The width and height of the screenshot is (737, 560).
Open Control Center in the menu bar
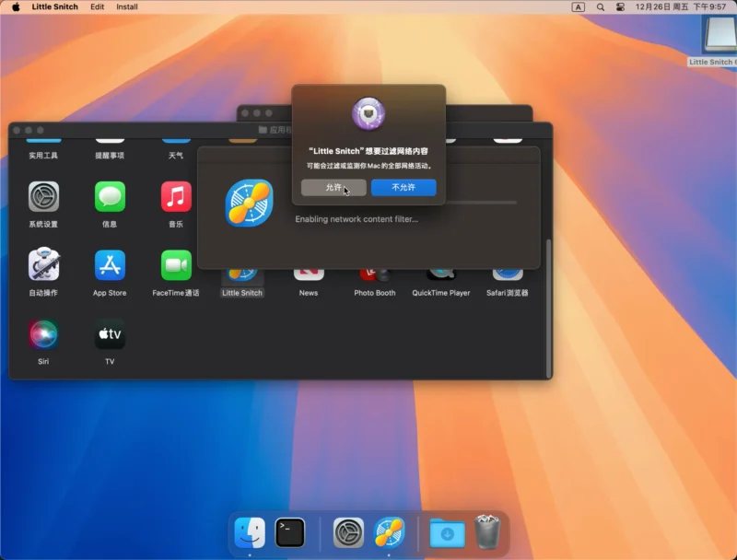[621, 6]
